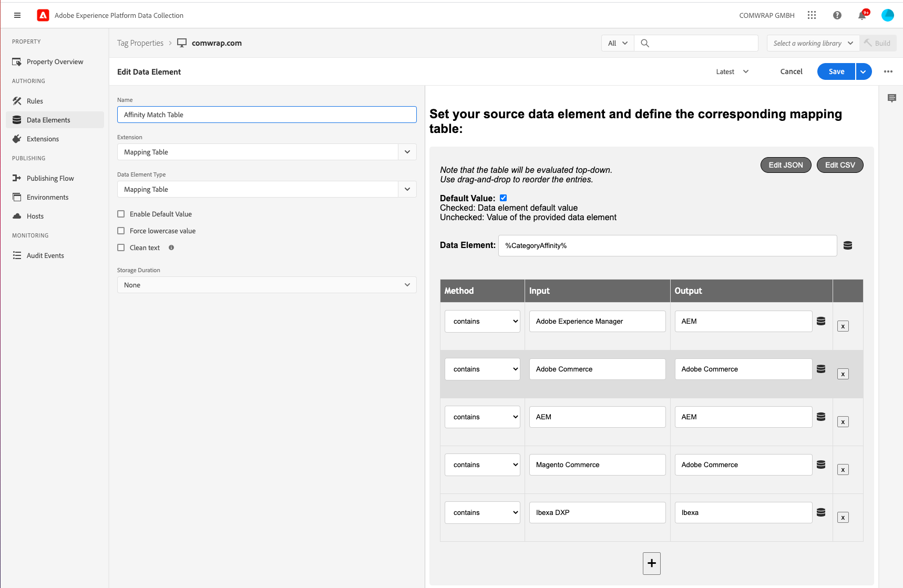Focus the Name field Affinity Match Table
903x588 pixels.
(267, 115)
